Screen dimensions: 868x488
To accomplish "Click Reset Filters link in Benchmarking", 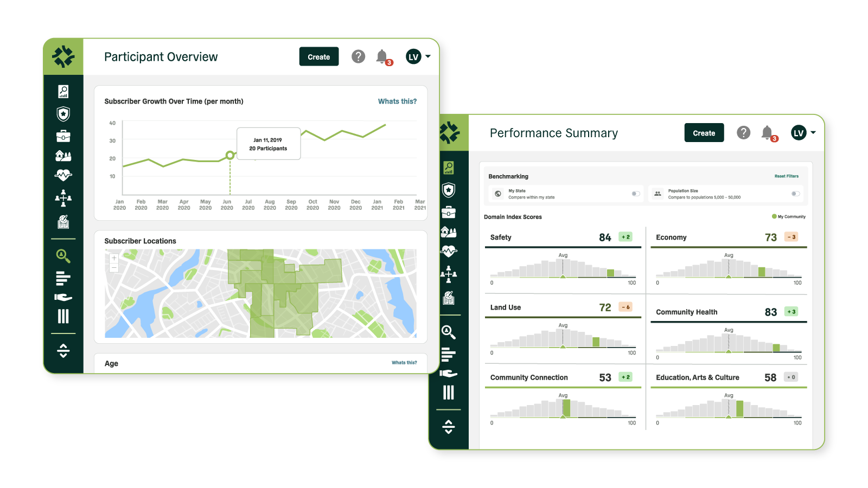I will pos(787,176).
